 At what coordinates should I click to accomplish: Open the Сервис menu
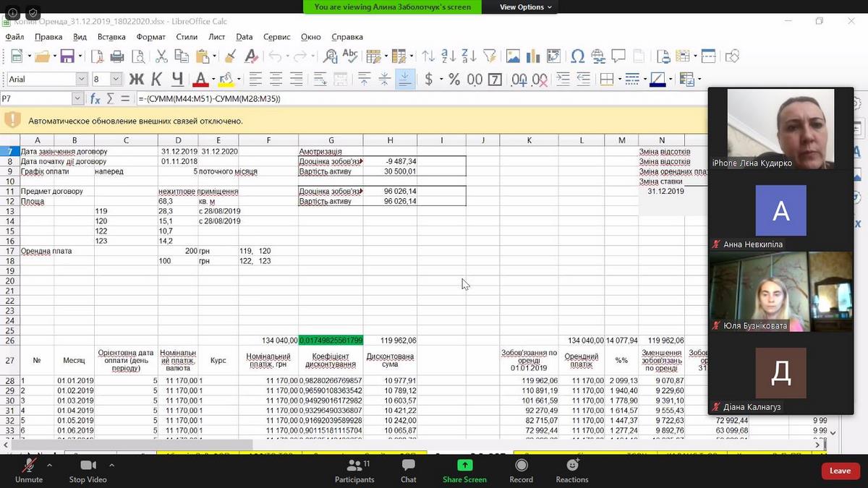point(276,37)
